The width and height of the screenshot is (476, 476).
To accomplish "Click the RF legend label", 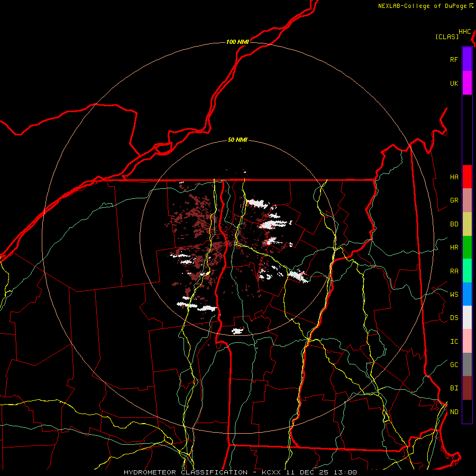I will tap(454, 59).
